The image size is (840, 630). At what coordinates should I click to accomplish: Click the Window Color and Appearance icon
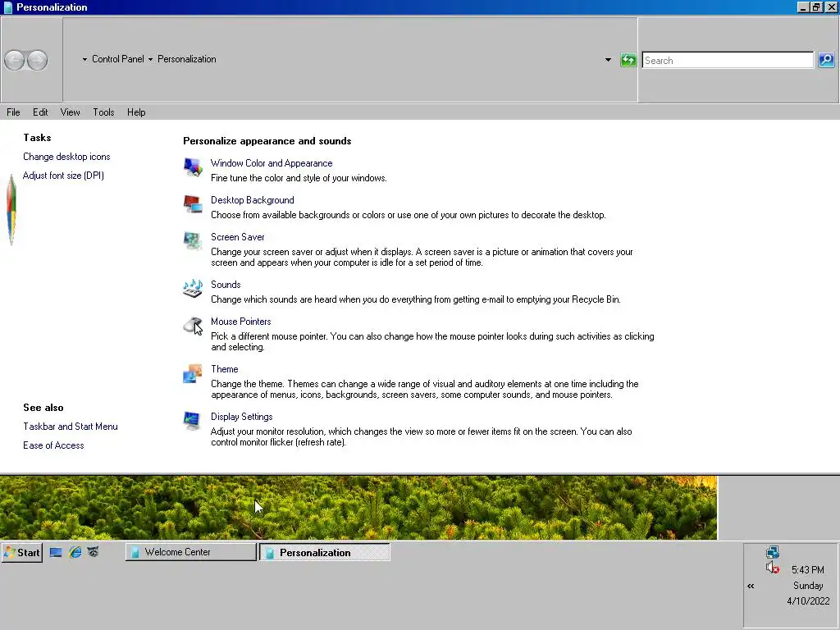click(193, 167)
